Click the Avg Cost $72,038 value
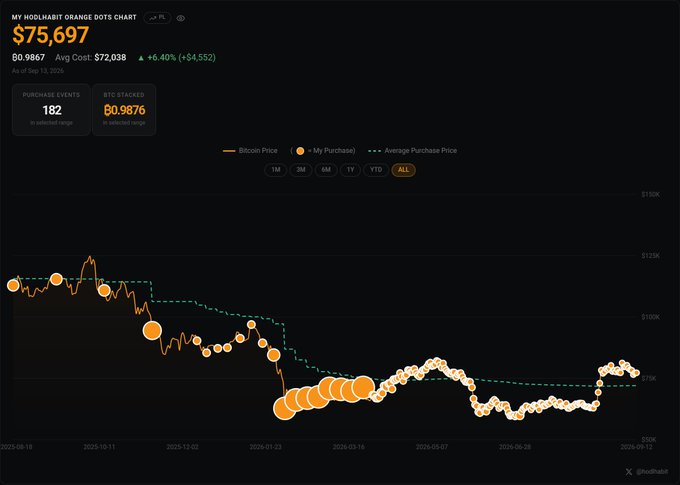Viewport: 680px width, 485px height. coord(91,57)
